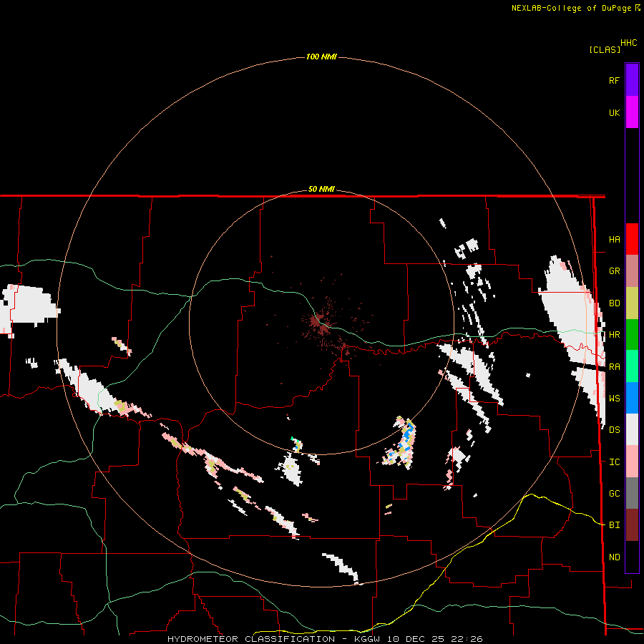
Task: Click the GR legend label
Action: coord(614,271)
